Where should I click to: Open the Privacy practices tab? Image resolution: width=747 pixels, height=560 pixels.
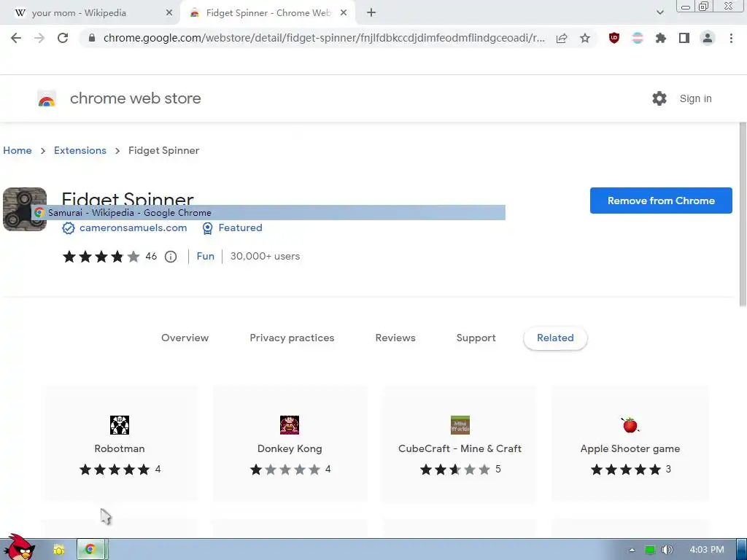pyautogui.click(x=292, y=338)
